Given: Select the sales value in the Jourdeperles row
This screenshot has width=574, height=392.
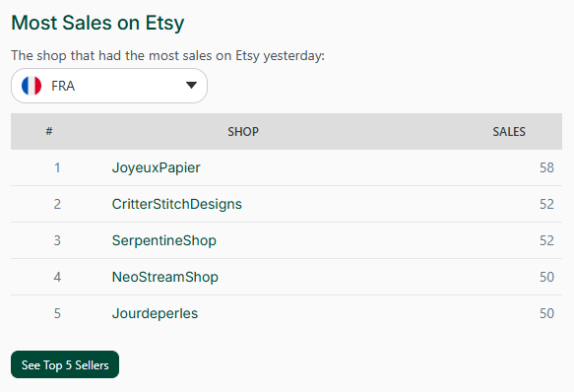Looking at the screenshot, I should point(546,313).
